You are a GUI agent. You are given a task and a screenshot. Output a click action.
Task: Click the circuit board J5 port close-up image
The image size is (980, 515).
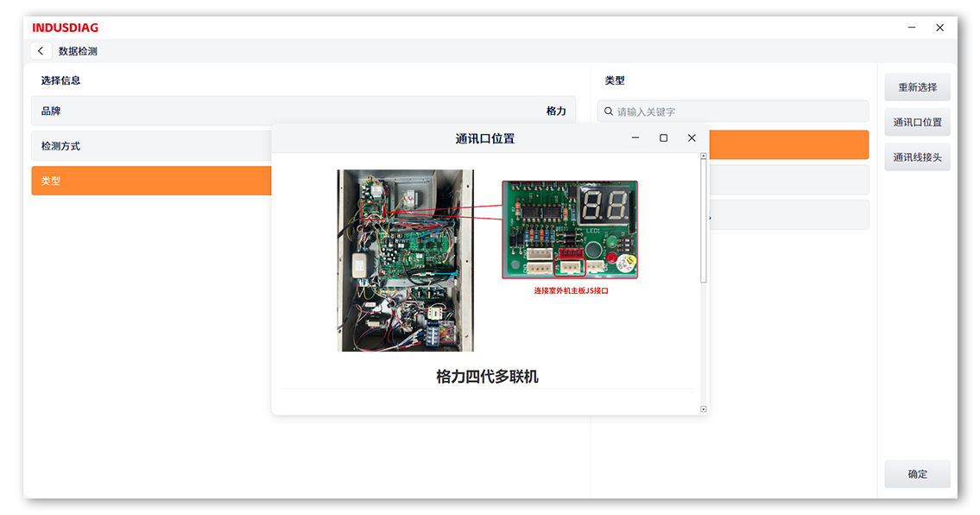570,230
